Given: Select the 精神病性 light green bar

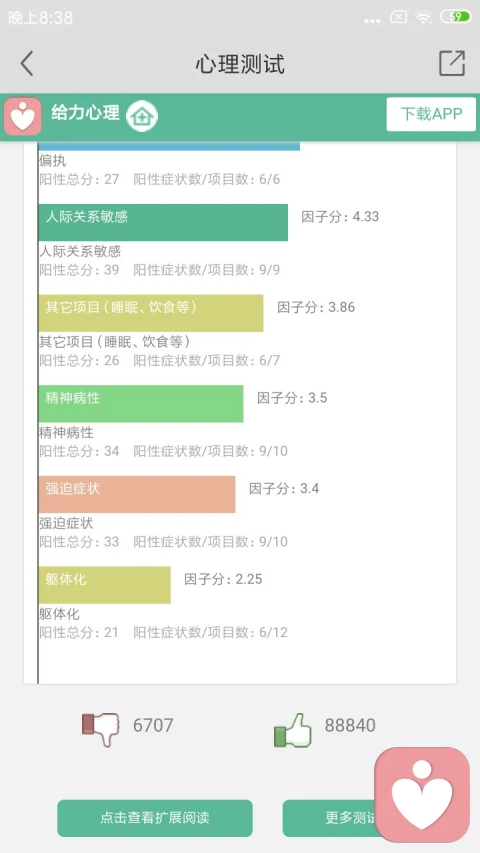Looking at the screenshot, I should coord(141,404).
